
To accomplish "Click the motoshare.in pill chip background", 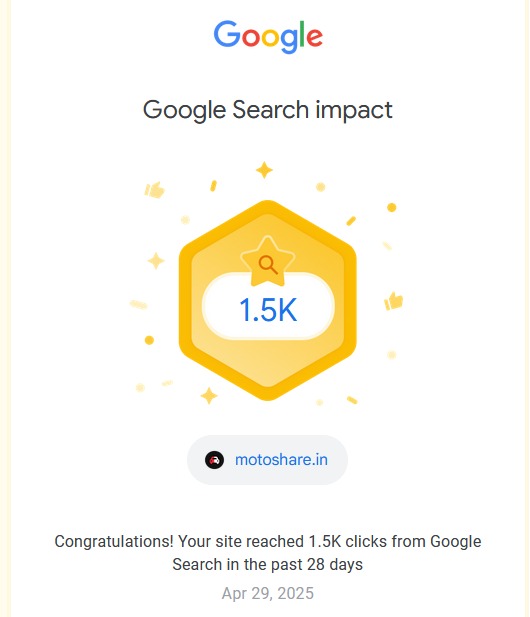I will point(268,460).
